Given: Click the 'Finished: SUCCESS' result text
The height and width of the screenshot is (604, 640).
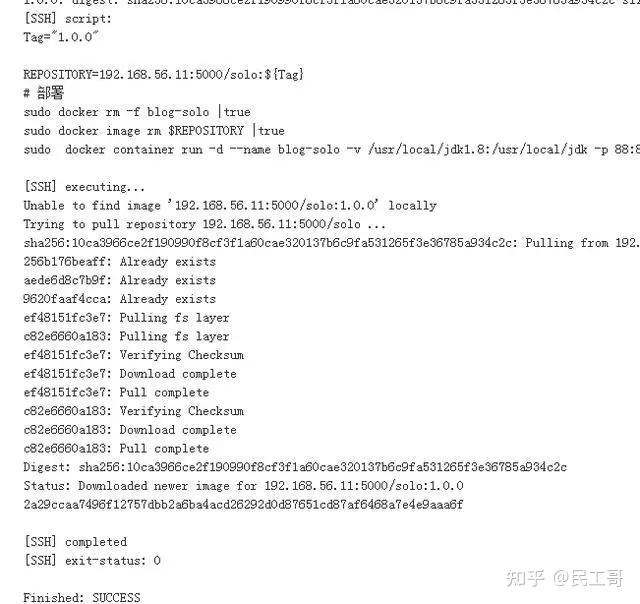Looking at the screenshot, I should coord(82,597).
